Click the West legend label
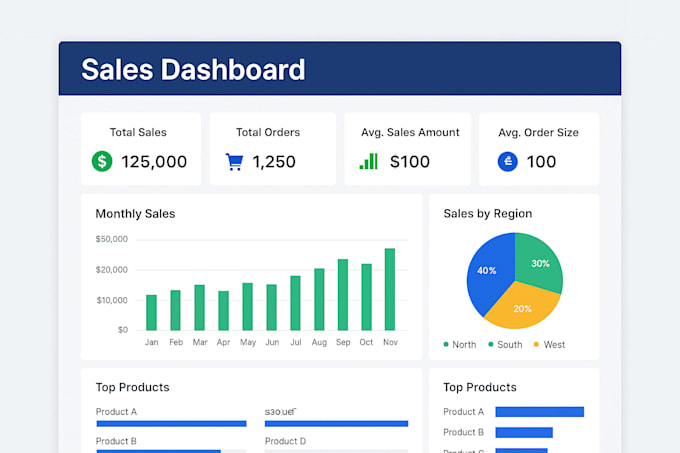 [554, 345]
